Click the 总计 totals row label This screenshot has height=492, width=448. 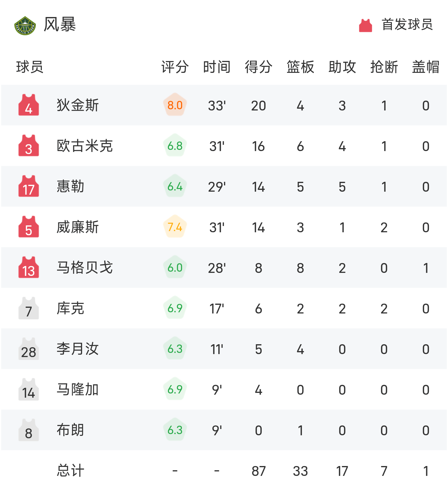click(x=70, y=471)
